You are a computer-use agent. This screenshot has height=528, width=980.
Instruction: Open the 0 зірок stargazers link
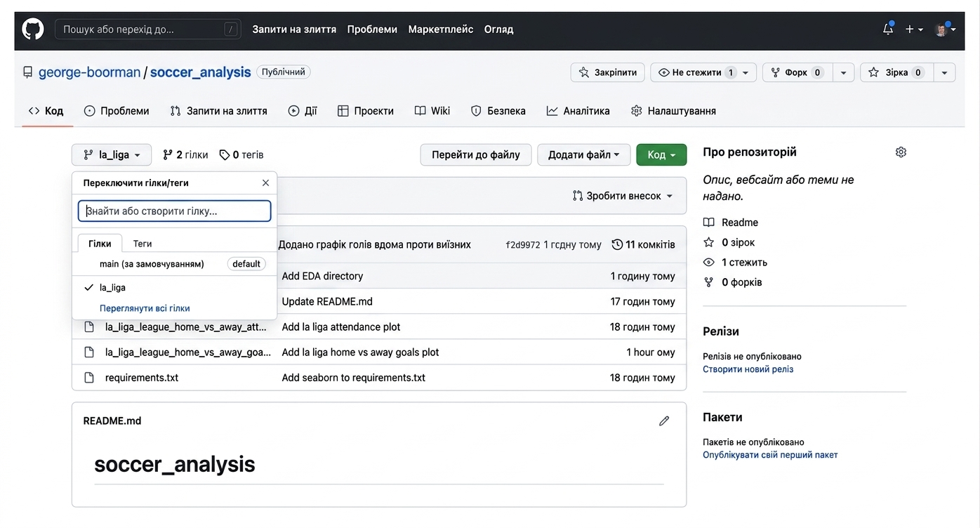[x=729, y=242]
